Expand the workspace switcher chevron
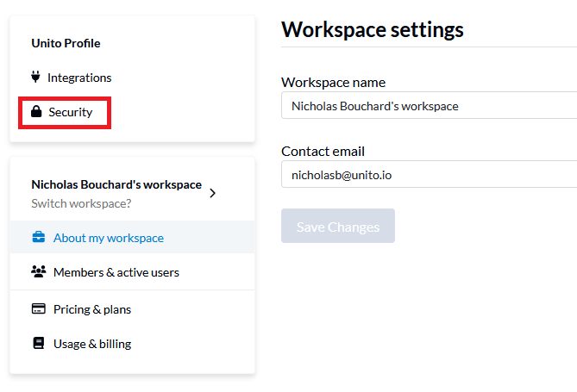 [x=212, y=193]
